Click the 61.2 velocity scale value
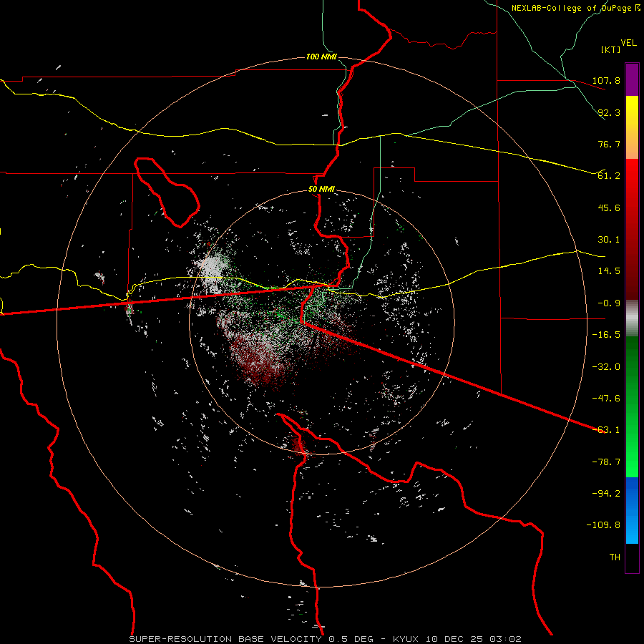 click(x=609, y=176)
